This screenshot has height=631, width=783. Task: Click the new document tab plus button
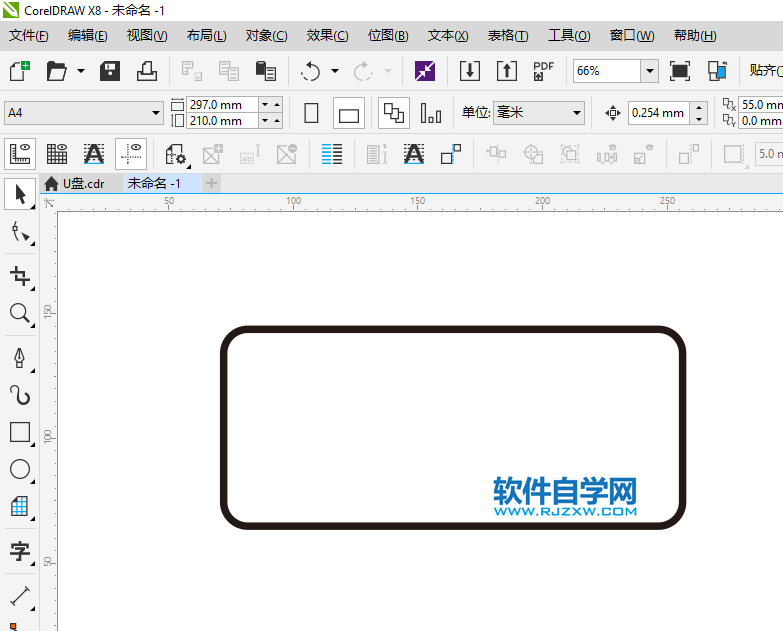[x=211, y=184]
